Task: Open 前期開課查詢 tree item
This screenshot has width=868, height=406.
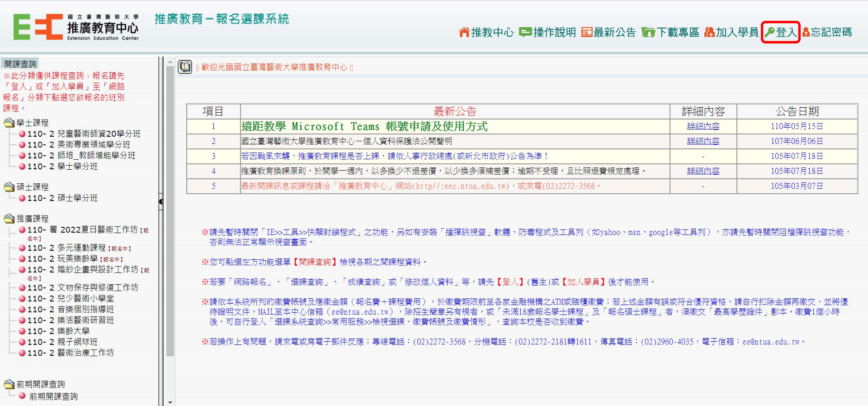Action: click(x=53, y=396)
